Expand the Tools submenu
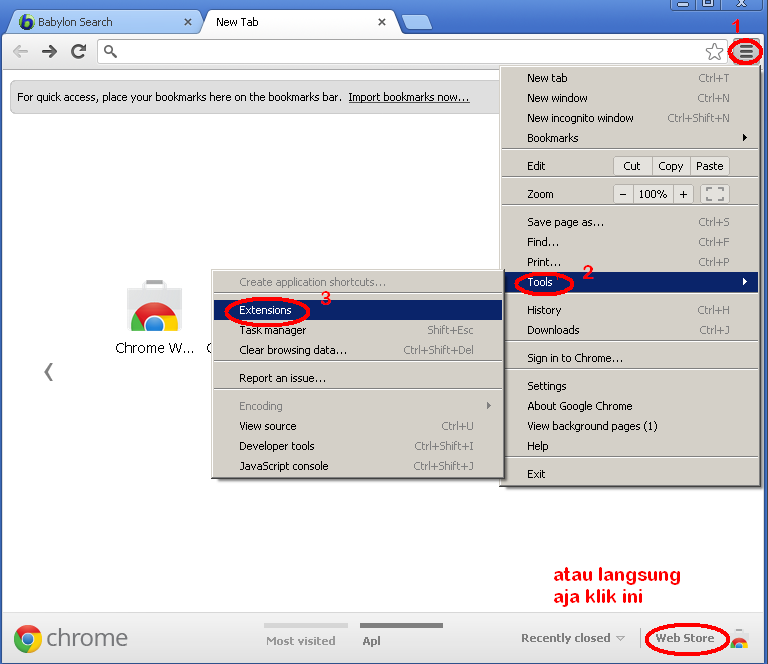The width and height of the screenshot is (768, 664). (631, 282)
